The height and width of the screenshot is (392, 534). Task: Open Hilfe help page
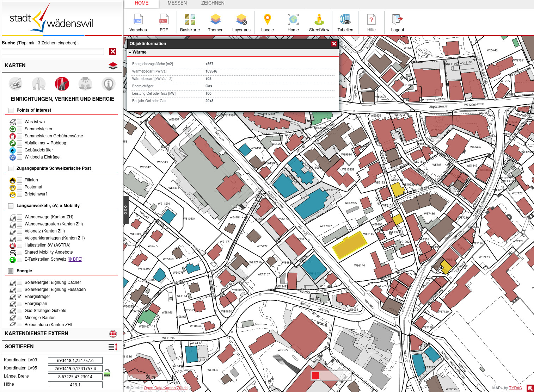(x=372, y=23)
